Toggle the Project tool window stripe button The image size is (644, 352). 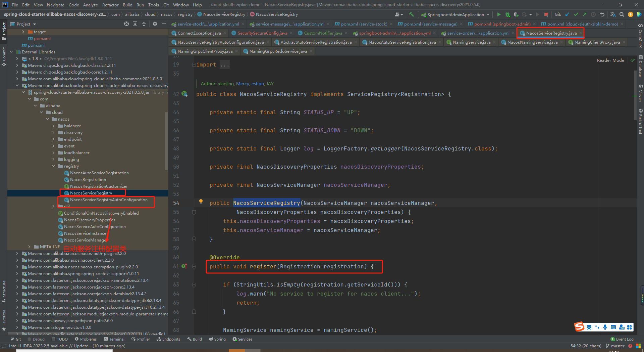[4, 31]
